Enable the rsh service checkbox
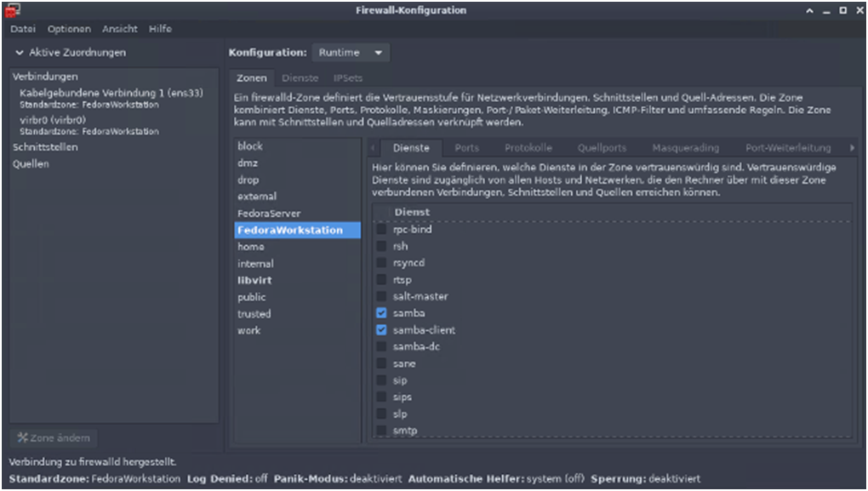868x491 pixels. pos(381,246)
